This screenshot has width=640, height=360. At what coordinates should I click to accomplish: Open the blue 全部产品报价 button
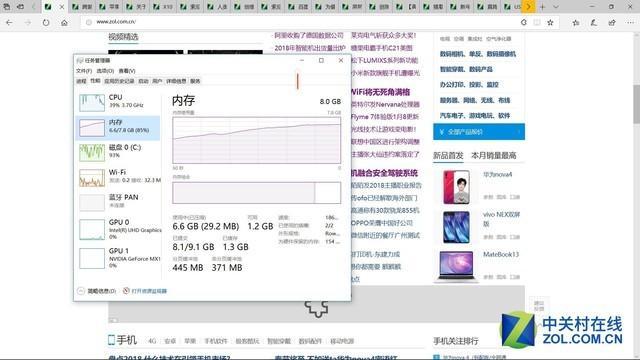(x=479, y=132)
